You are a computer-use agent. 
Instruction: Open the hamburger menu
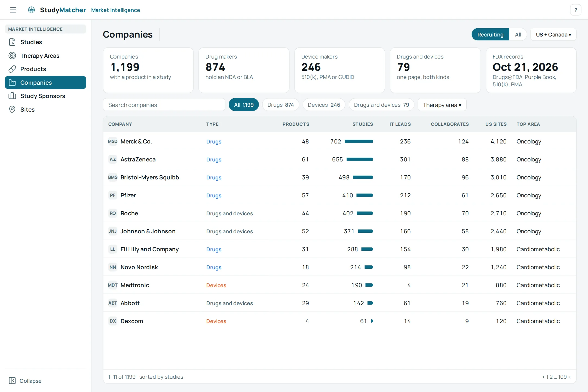click(x=13, y=10)
